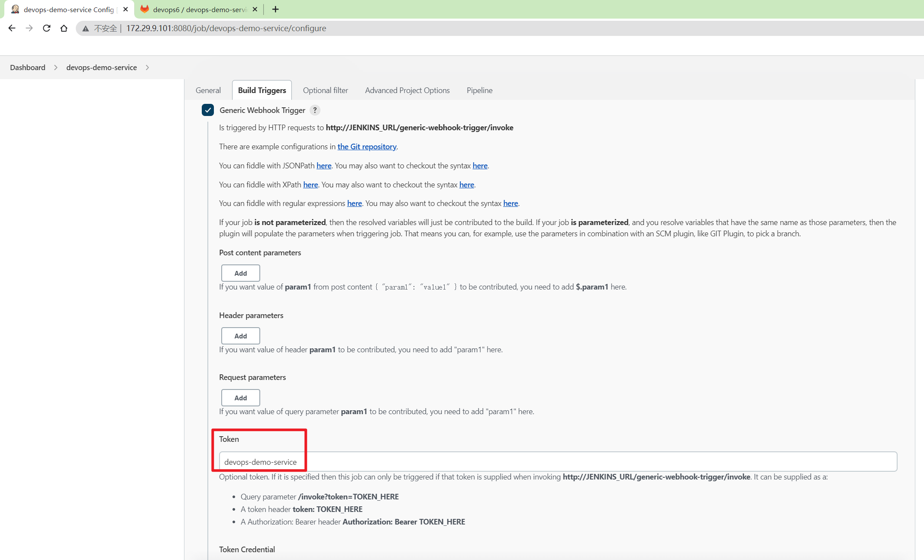This screenshot has width=924, height=560.
Task: Jump to the Pipeline tab
Action: pos(479,90)
